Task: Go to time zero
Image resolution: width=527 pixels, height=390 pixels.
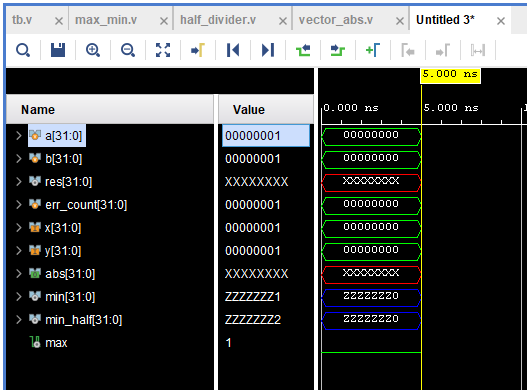Action: pos(233,50)
